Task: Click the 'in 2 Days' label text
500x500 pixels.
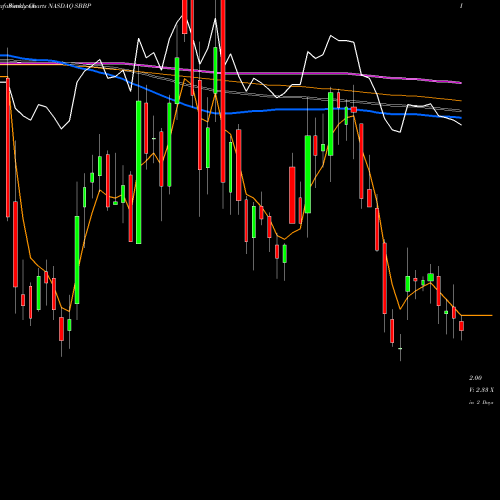Action: click(x=481, y=402)
